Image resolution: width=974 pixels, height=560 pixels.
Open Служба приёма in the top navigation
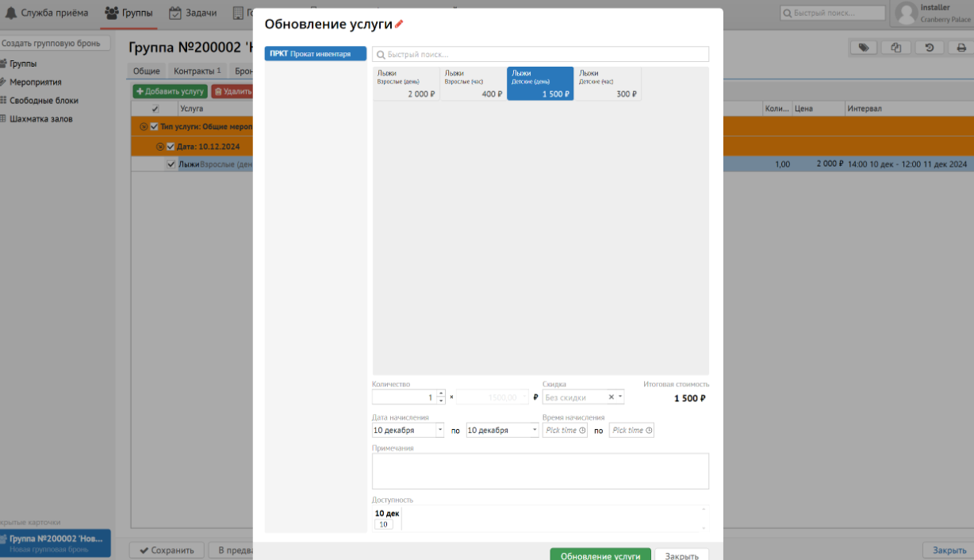click(x=47, y=13)
